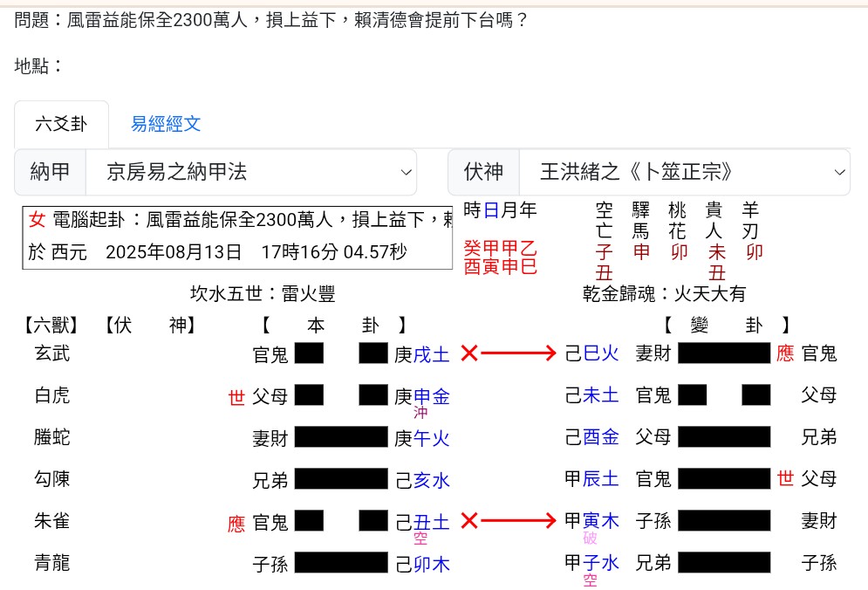
Task: Toggle the 空 annotation under 己丑土
Action: point(420,539)
